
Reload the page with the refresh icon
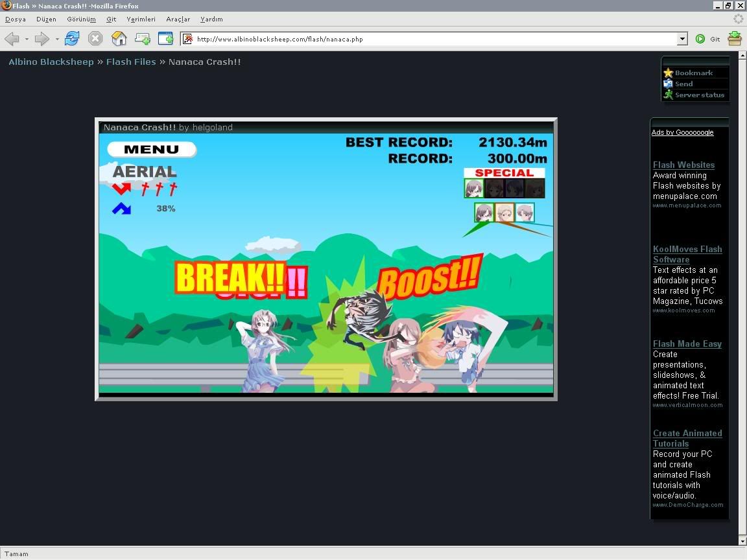[72, 39]
